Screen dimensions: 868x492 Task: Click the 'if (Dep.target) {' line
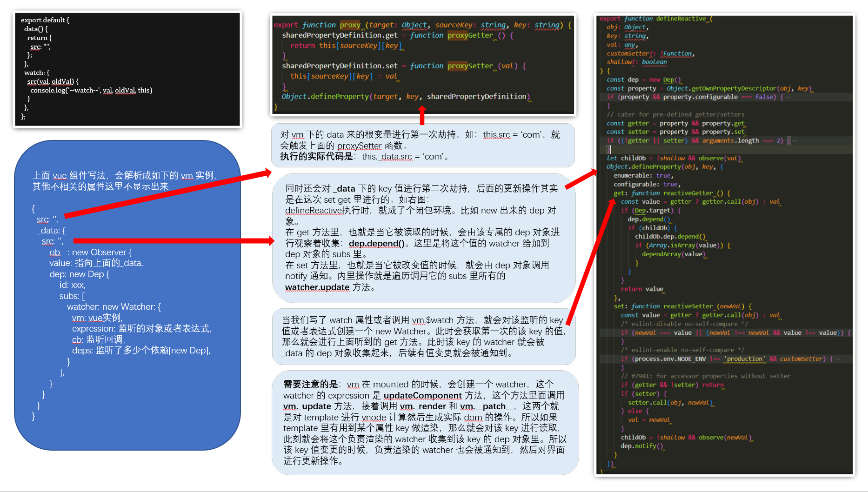click(651, 210)
